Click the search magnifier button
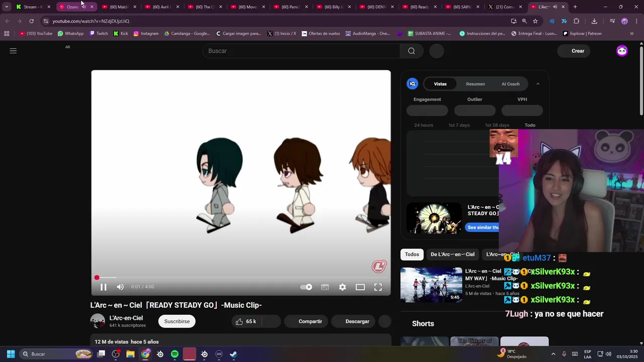This screenshot has width=644, height=362. click(x=412, y=51)
